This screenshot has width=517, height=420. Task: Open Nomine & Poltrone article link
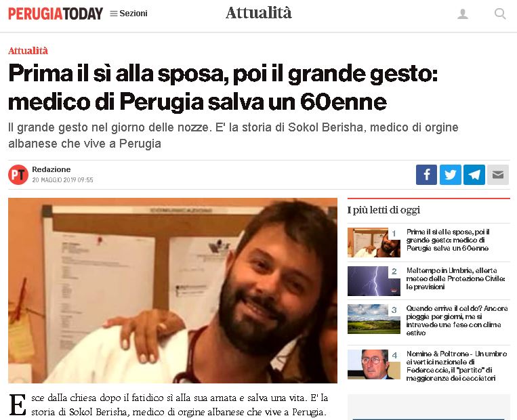(457, 366)
